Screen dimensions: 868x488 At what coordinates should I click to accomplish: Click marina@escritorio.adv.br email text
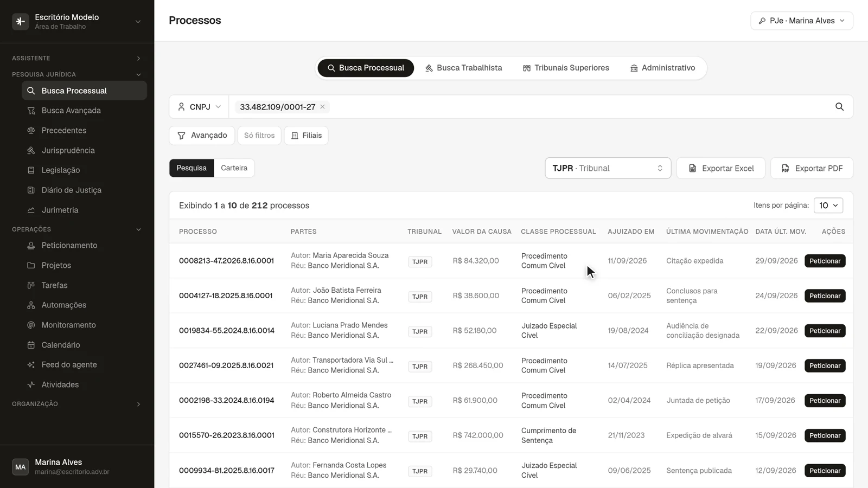coord(72,472)
